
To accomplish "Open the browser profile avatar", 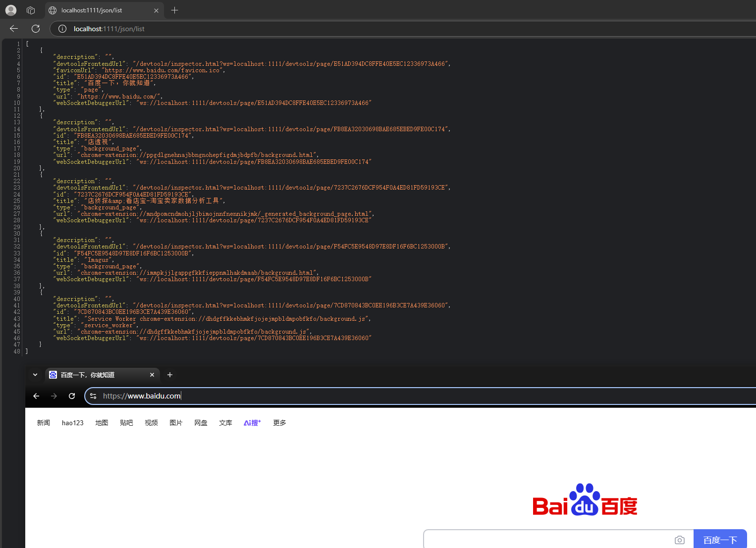I will point(10,10).
